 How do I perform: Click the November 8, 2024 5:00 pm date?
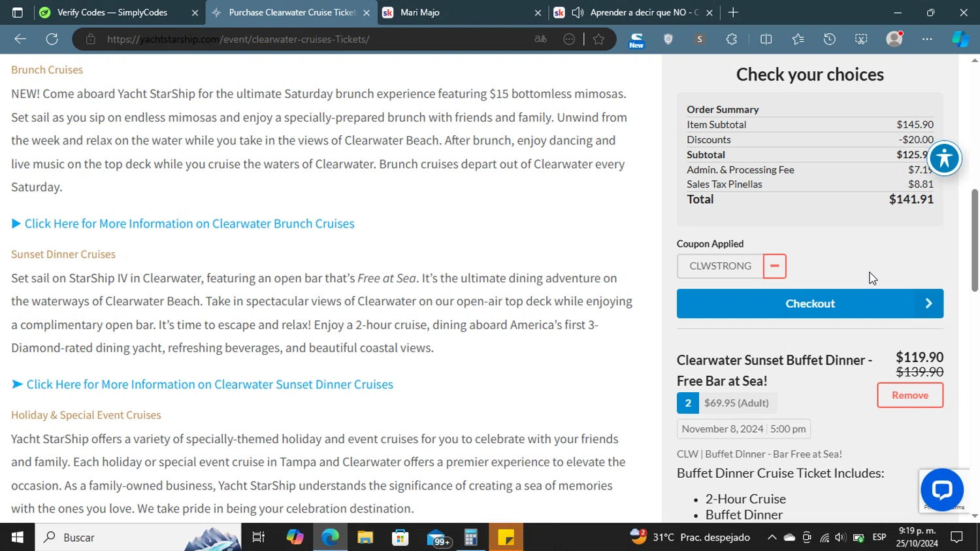pyautogui.click(x=743, y=429)
